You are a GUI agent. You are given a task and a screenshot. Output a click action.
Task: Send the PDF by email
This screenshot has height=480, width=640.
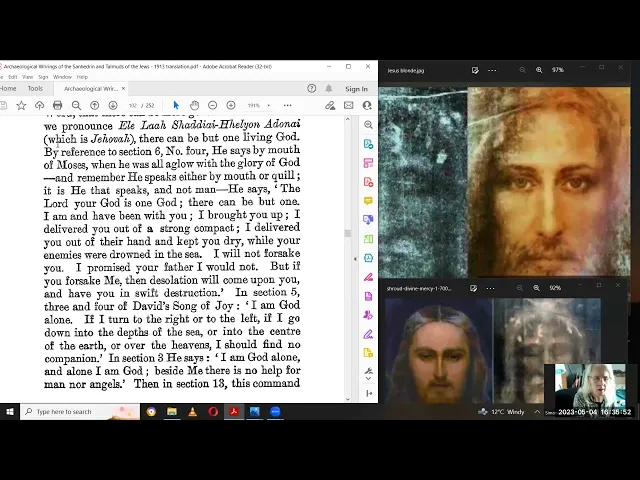[x=349, y=106]
